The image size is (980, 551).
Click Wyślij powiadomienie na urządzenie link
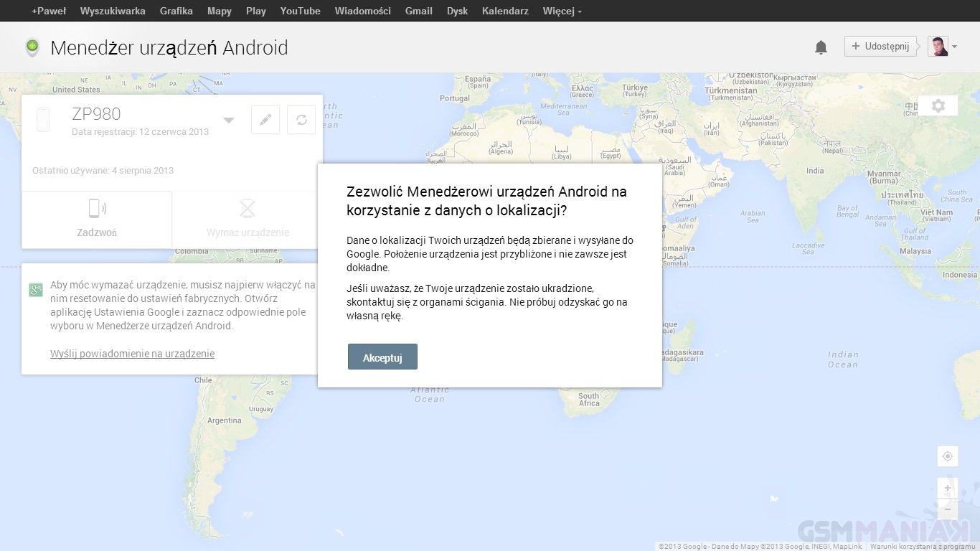coord(132,354)
